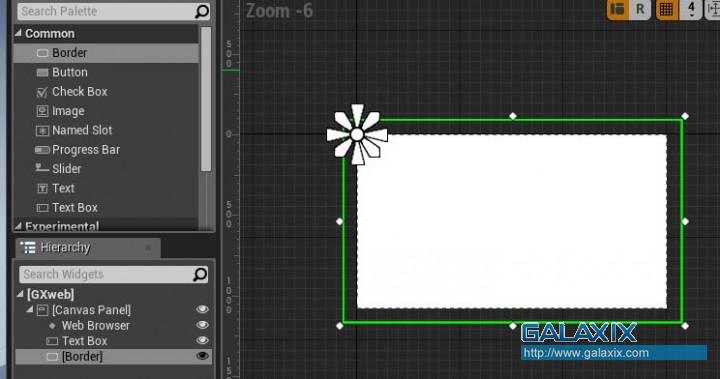The height and width of the screenshot is (379, 720).
Task: Select the Slider widget in the palette
Action: pos(107,169)
